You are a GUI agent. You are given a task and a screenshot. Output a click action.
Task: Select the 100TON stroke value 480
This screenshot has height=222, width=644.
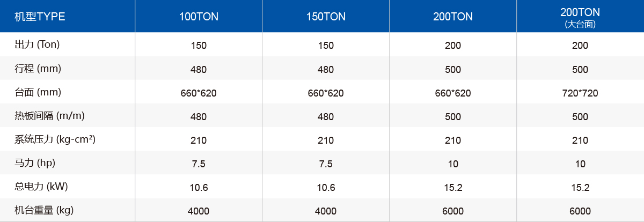(x=199, y=70)
